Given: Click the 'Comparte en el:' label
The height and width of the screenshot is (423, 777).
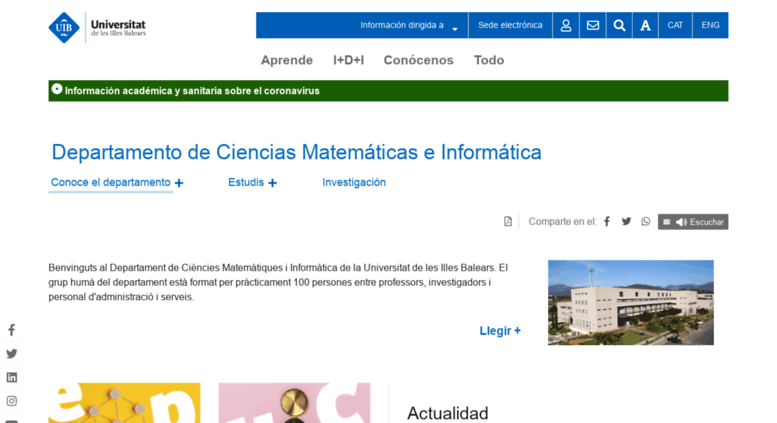Looking at the screenshot, I should pyautogui.click(x=562, y=221).
